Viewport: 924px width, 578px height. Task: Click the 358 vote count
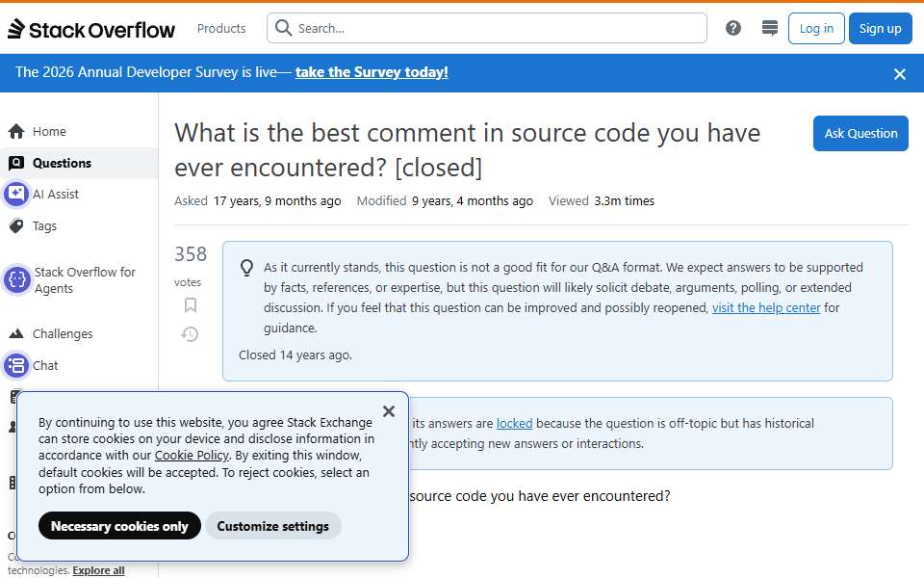click(191, 254)
